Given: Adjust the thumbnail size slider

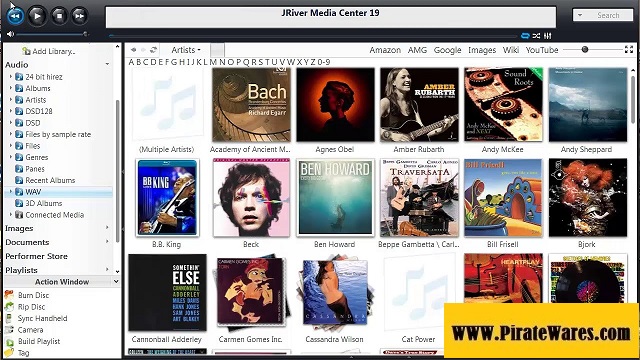Looking at the screenshot, I should (585, 49).
